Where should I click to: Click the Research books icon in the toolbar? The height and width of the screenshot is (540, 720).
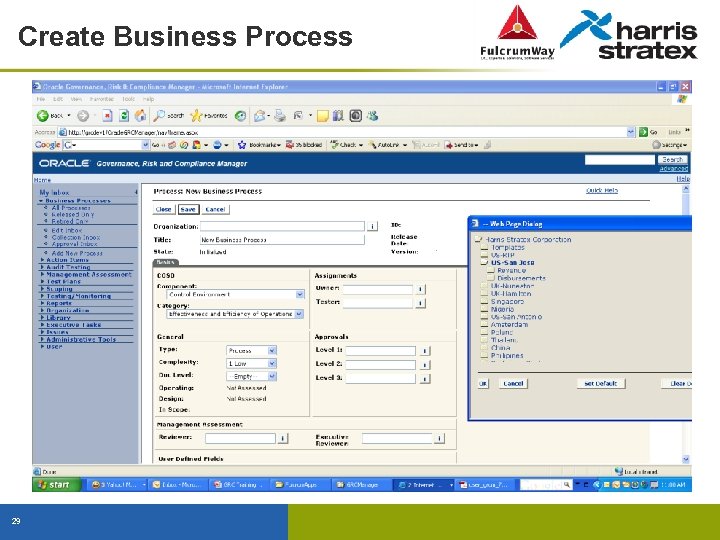click(x=338, y=116)
